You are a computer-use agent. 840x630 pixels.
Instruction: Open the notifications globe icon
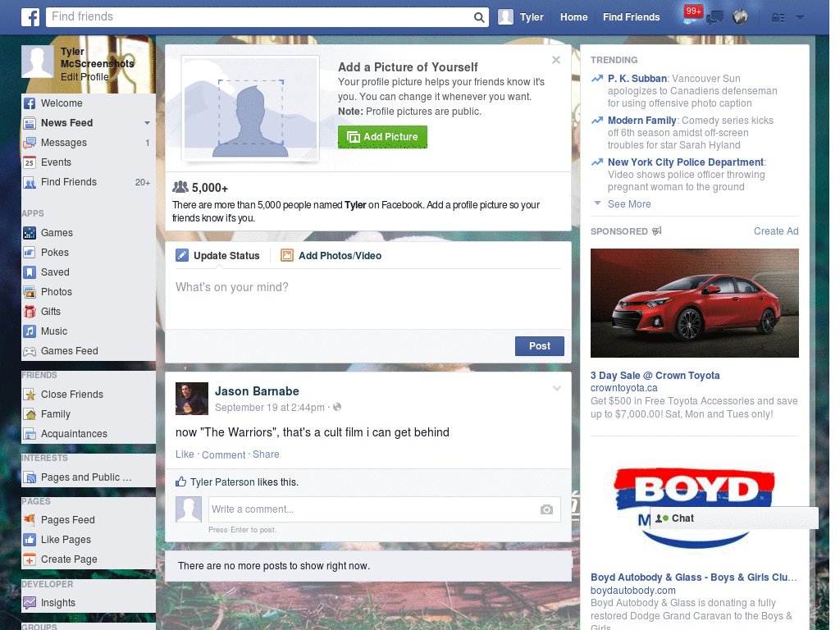point(741,17)
